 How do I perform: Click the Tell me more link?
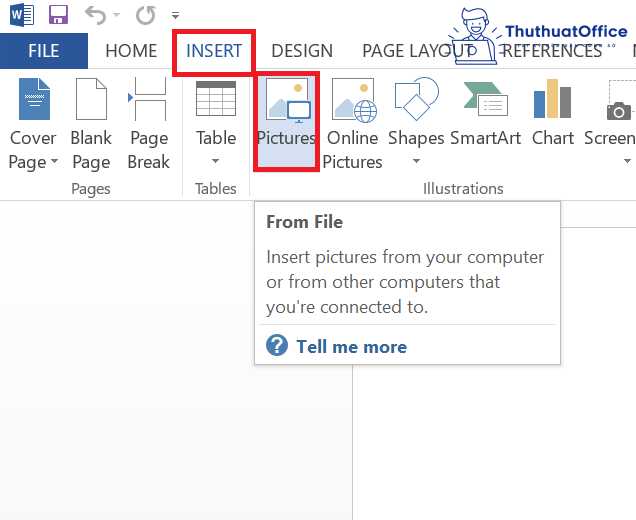click(351, 347)
